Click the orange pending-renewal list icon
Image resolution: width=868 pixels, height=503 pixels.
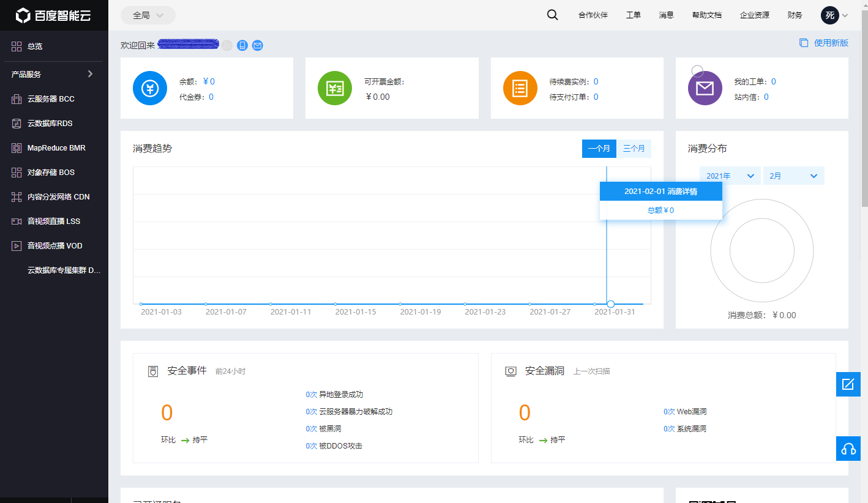(520, 88)
